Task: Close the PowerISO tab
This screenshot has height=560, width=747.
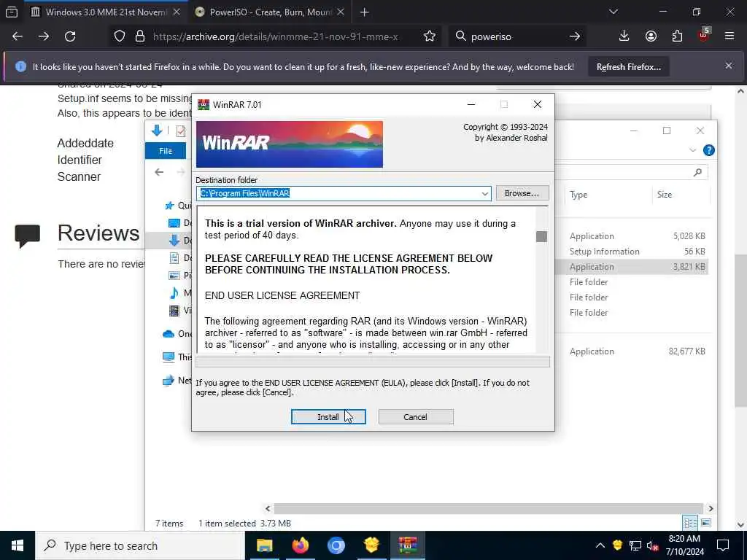Action: [x=341, y=12]
